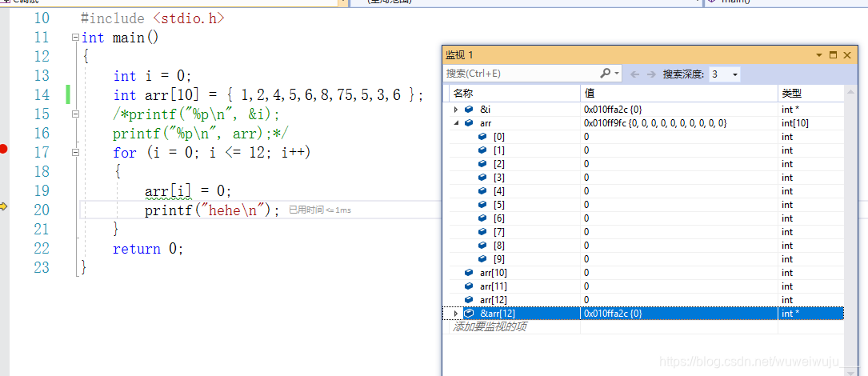Select the arr[12] watch row
Screen dimensions: 868x376
click(644, 299)
